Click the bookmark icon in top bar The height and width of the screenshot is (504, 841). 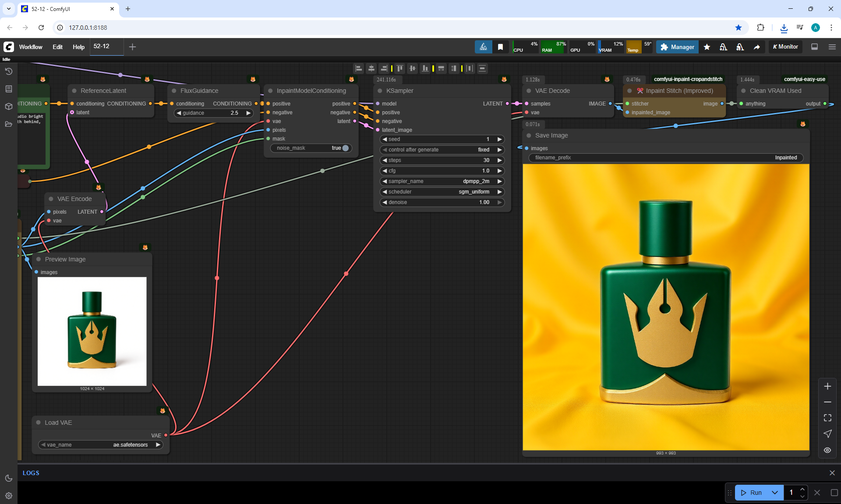click(x=500, y=47)
